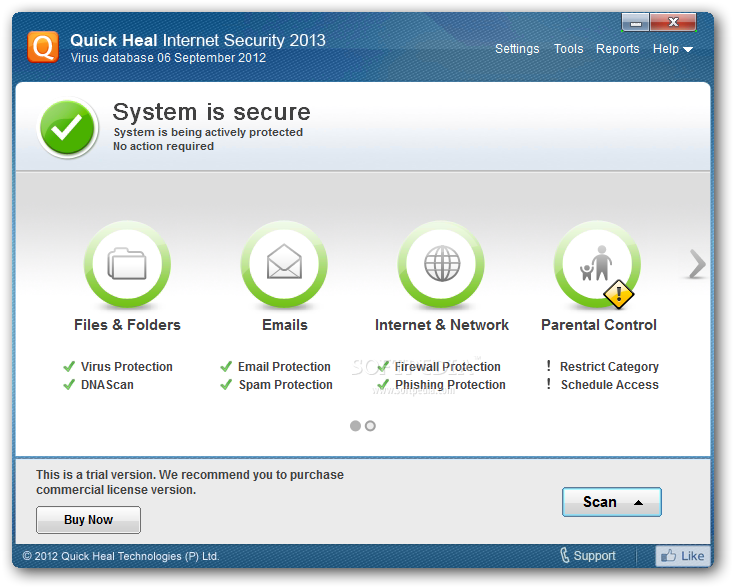This screenshot has width=734, height=588.
Task: Open the Emails envelope icon
Action: (284, 264)
